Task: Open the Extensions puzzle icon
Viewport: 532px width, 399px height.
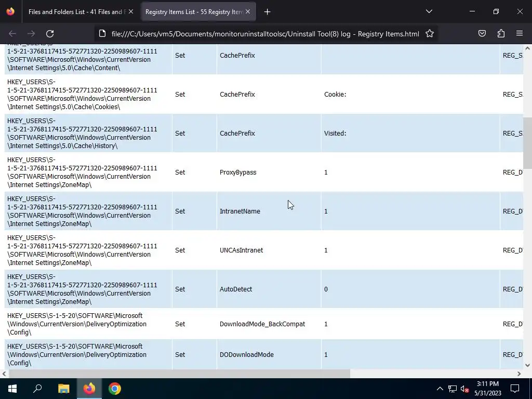Action: click(501, 34)
